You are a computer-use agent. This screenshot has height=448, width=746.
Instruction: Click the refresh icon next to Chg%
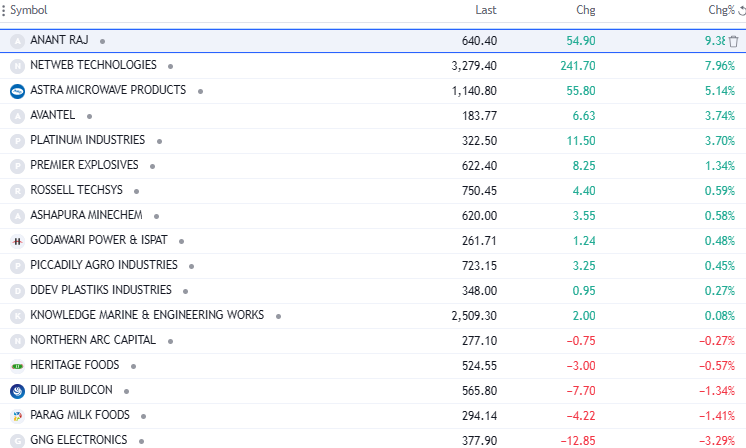[x=742, y=10]
